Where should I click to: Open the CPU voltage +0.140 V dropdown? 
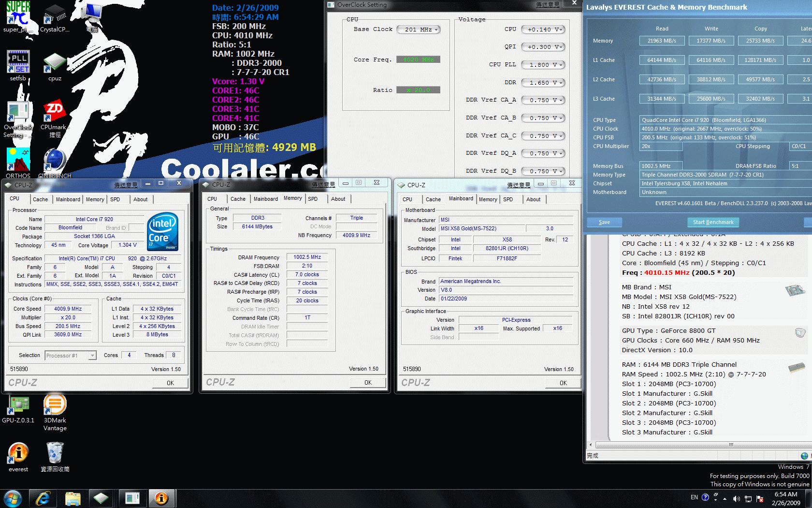coord(543,30)
